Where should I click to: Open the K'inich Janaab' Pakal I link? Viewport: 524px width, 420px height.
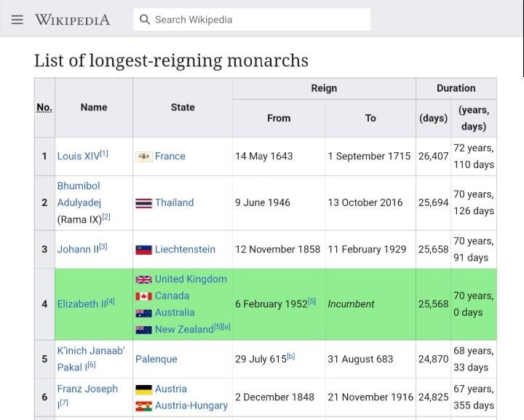pyautogui.click(x=90, y=359)
